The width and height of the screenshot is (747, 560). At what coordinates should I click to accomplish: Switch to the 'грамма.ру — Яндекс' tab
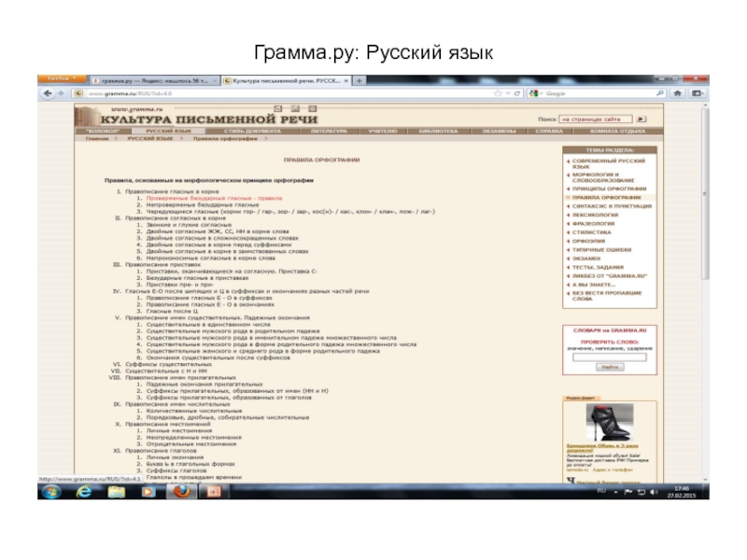pos(155,81)
